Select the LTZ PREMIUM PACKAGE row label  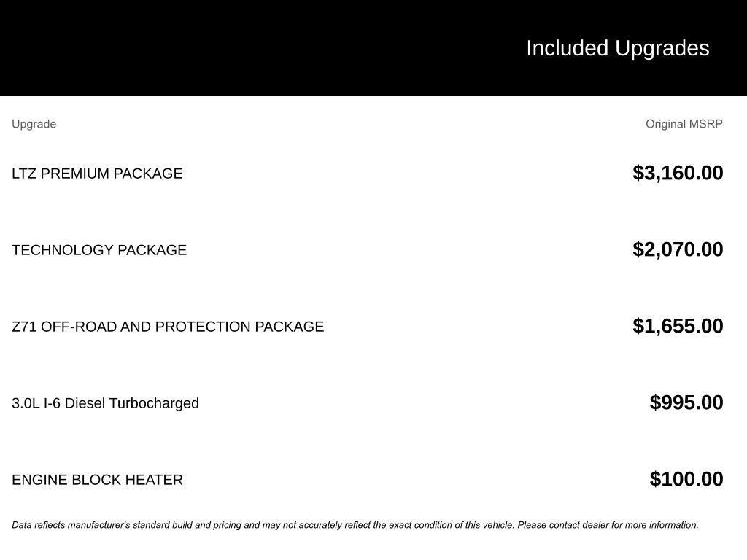click(97, 174)
